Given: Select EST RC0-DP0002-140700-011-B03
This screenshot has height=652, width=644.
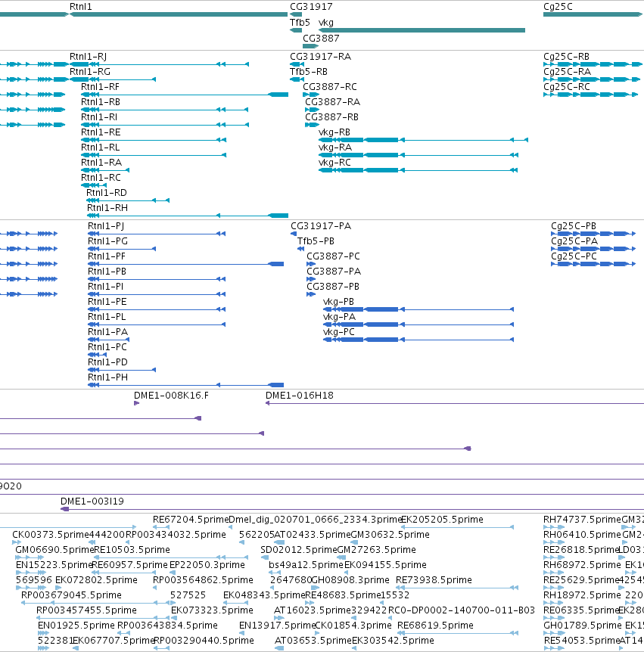Looking at the screenshot, I should click(x=462, y=610).
